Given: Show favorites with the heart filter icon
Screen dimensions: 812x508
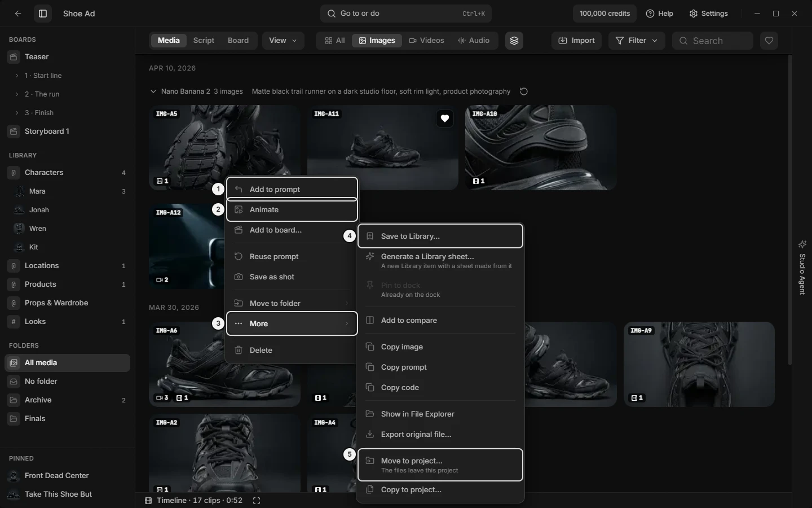Looking at the screenshot, I should click(769, 41).
